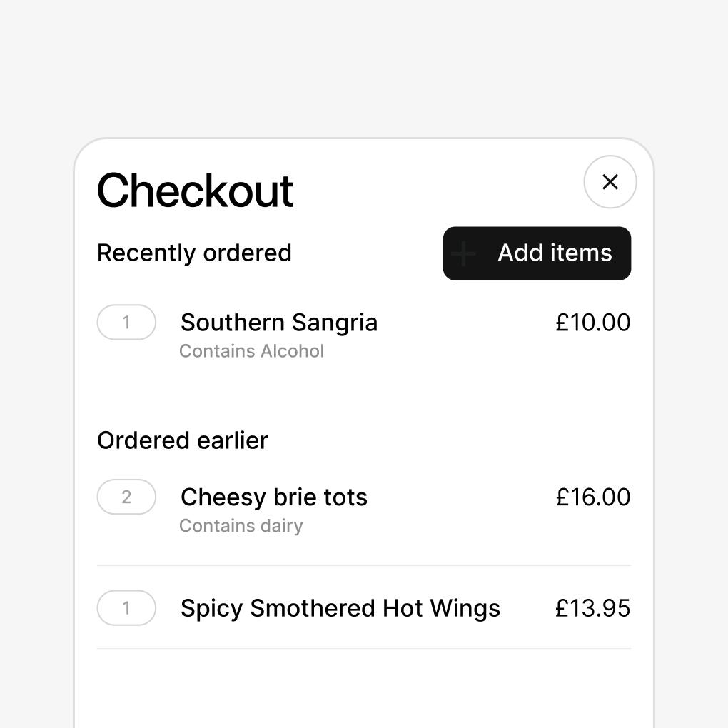Open Spicy Smothered Hot Wings item
Screen dimensions: 728x728
click(x=340, y=608)
